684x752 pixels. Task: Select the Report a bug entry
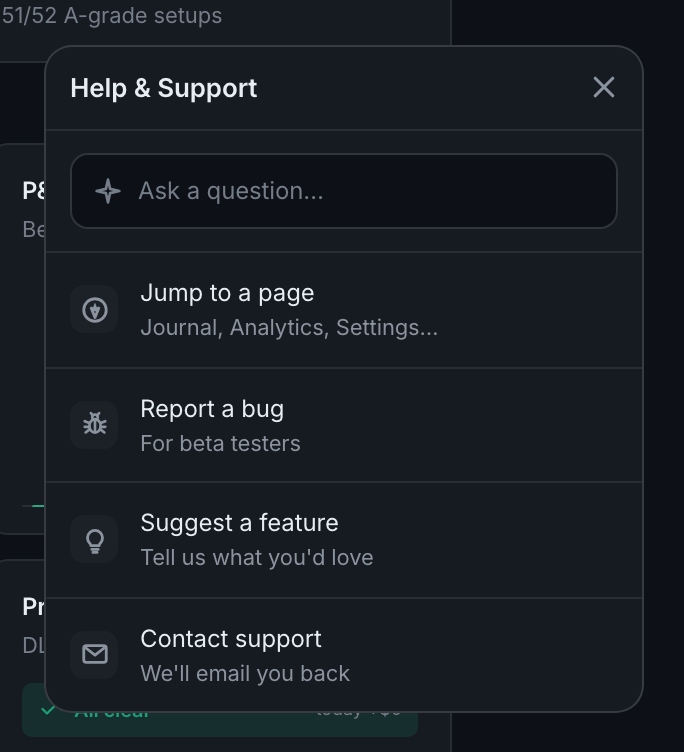(343, 425)
